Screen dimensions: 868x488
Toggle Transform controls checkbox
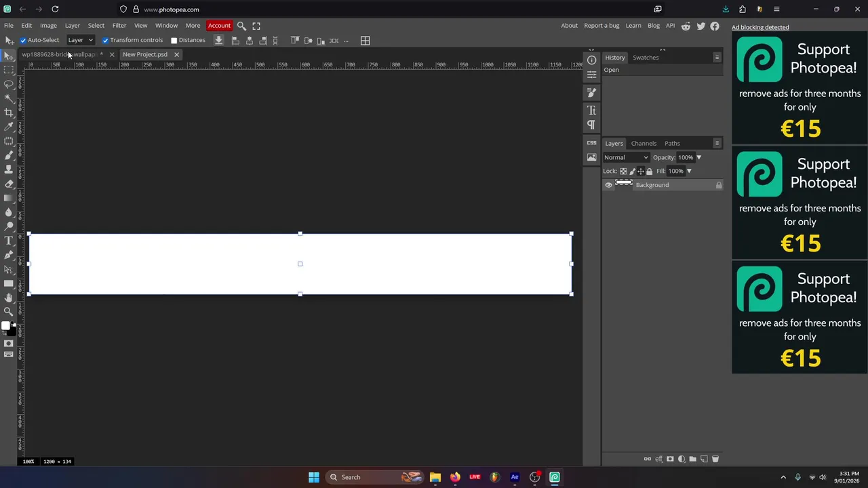[105, 41]
